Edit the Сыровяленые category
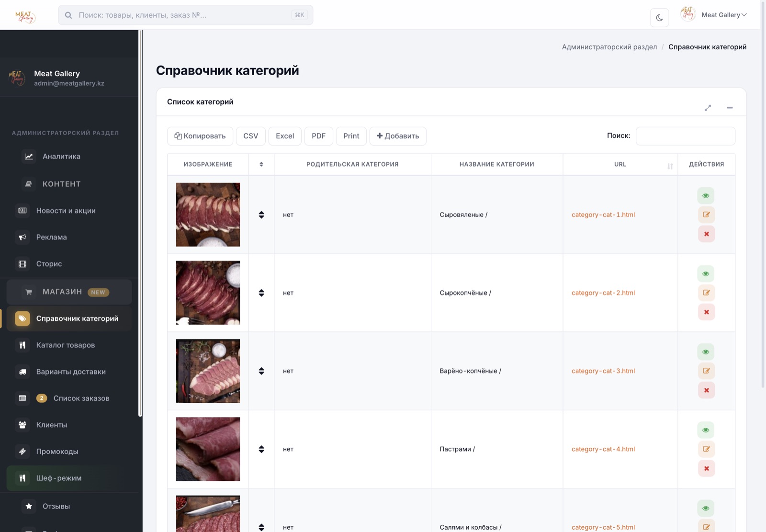 [706, 215]
